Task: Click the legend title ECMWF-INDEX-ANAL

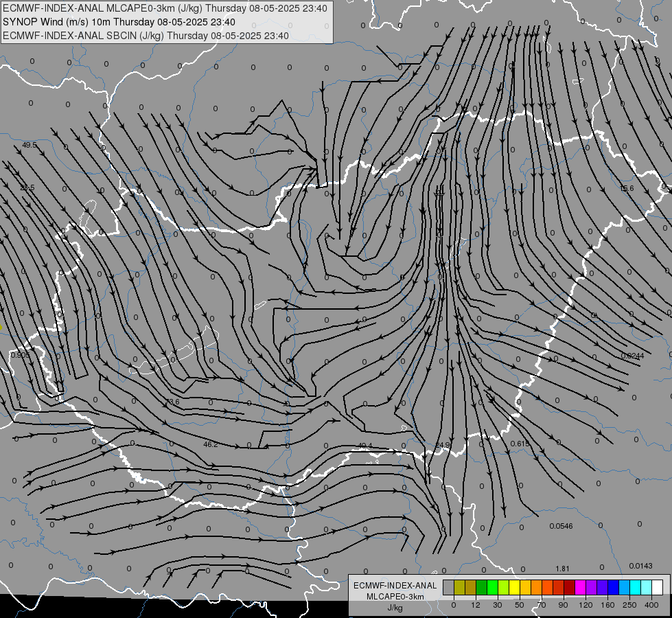Action: 395,586
